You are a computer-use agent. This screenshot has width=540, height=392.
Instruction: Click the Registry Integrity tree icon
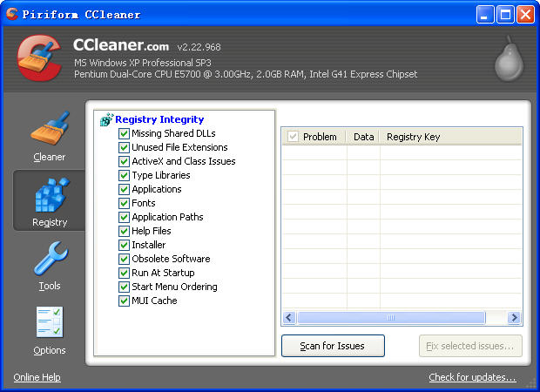[107, 119]
